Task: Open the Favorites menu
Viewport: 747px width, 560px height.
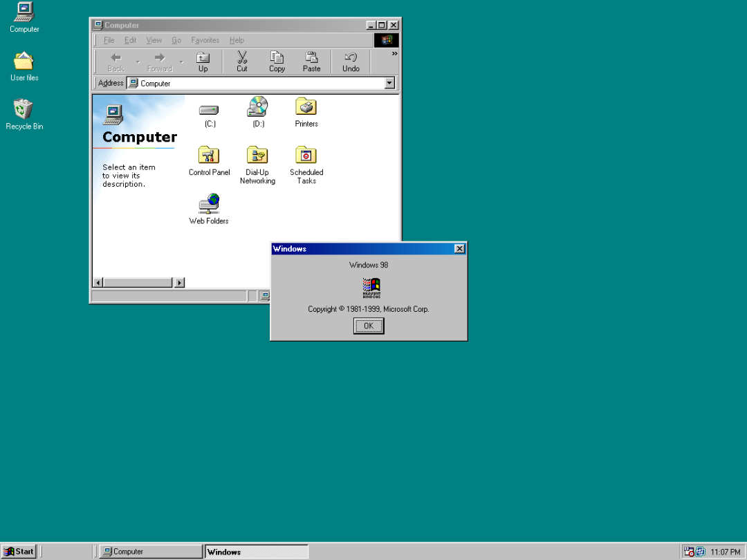Action: click(x=205, y=39)
